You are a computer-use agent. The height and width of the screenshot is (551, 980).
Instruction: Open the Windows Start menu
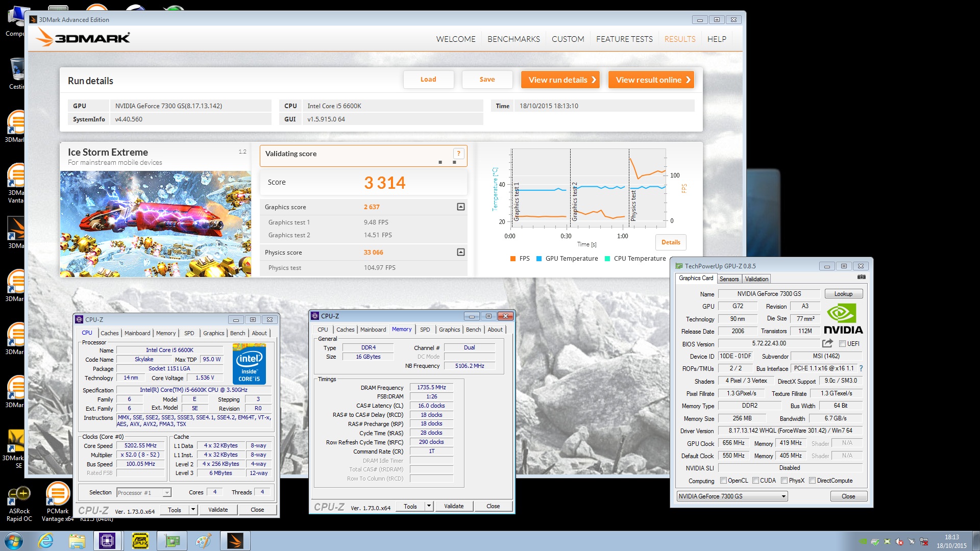click(14, 541)
